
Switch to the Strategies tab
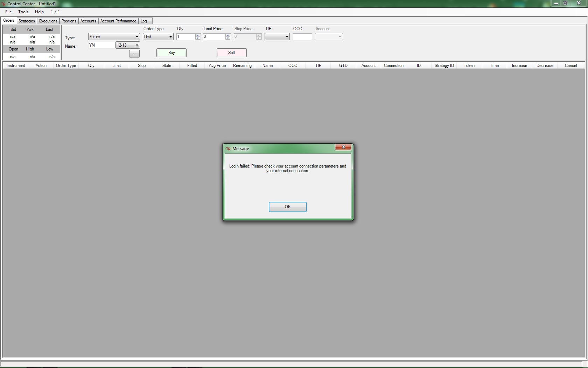click(x=27, y=21)
